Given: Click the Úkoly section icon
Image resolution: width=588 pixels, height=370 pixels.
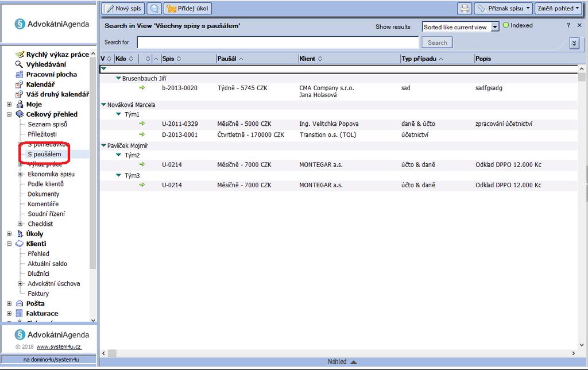Looking at the screenshot, I should click(20, 234).
